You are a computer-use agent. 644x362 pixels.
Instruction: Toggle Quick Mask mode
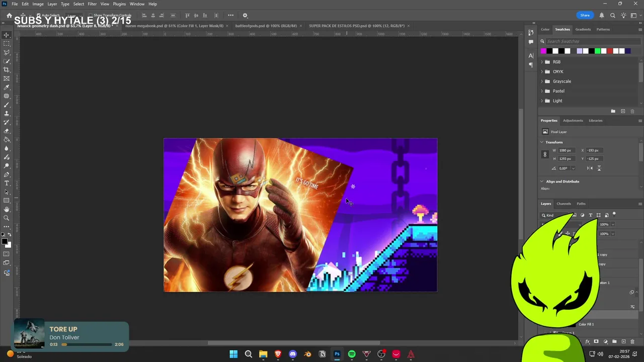(x=7, y=254)
